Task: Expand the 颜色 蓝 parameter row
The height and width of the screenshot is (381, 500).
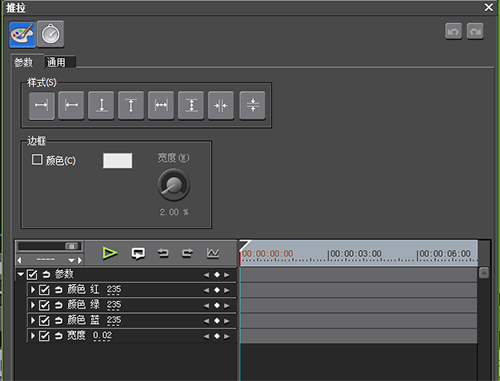Action: click(33, 320)
